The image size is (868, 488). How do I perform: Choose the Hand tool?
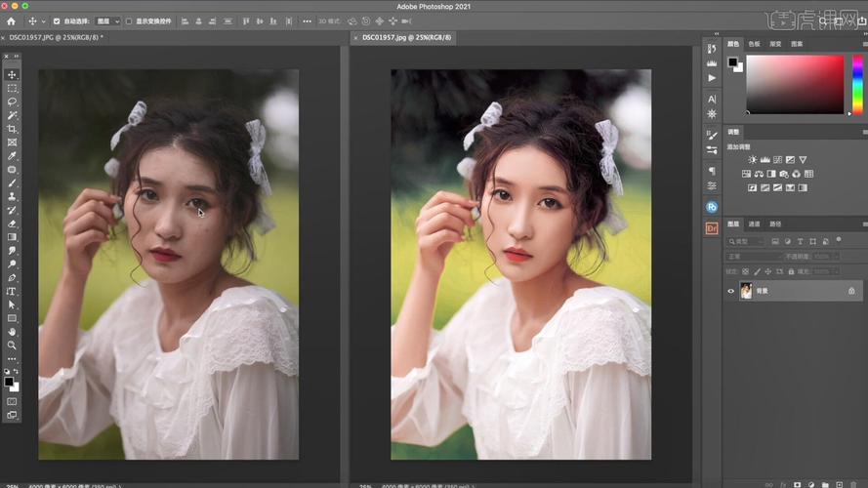13,332
